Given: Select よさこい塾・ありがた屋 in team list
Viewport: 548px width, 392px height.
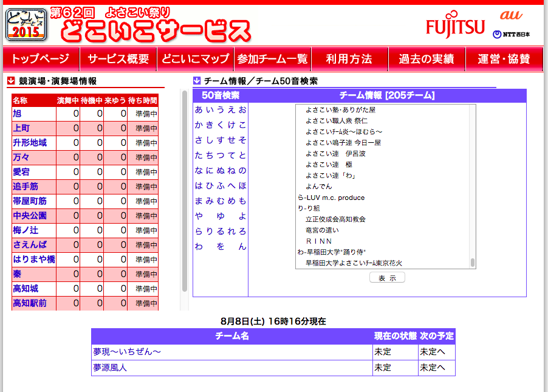Looking at the screenshot, I should coord(340,110).
